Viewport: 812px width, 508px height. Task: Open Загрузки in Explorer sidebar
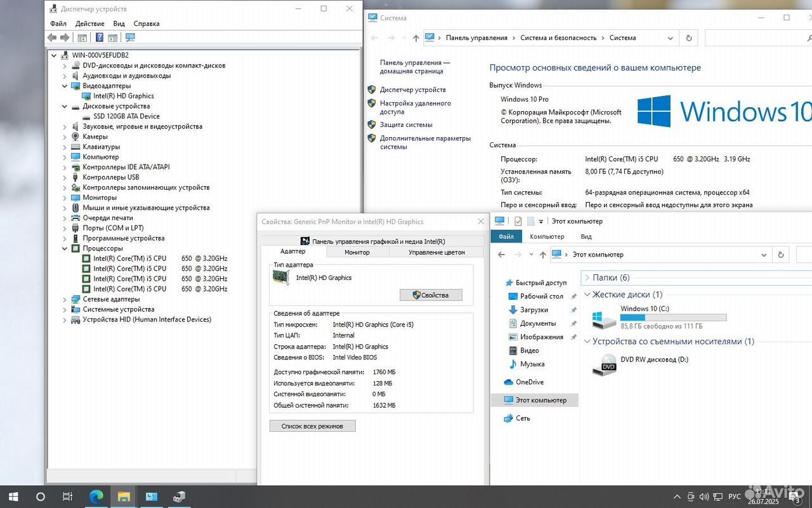click(528, 310)
